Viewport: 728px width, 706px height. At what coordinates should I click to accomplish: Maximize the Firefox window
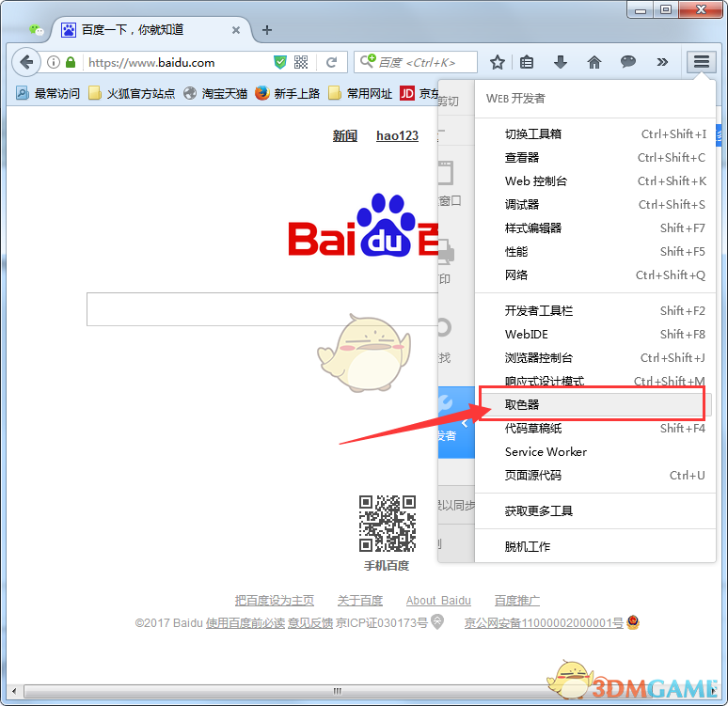pos(666,9)
